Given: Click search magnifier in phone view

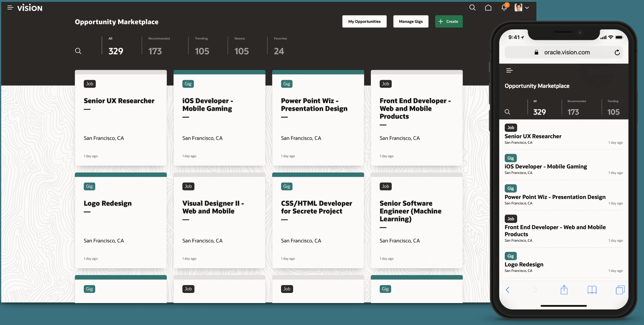Looking at the screenshot, I should pos(507,112).
